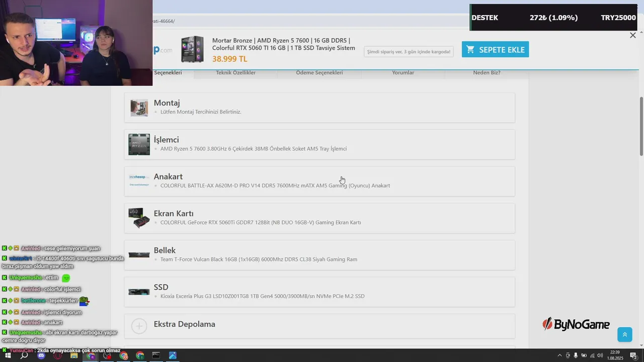
Task: Click the Mortar Bronze product title
Action: 284,44
